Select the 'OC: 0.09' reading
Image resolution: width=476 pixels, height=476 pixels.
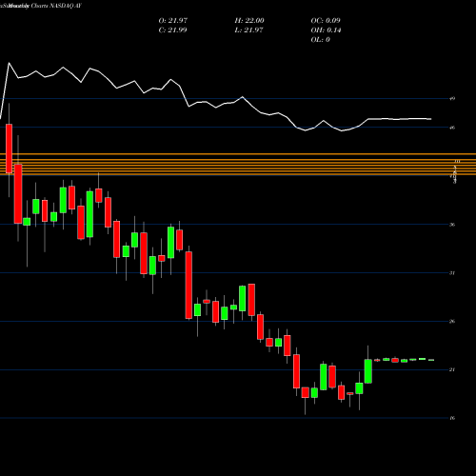[x=326, y=21]
